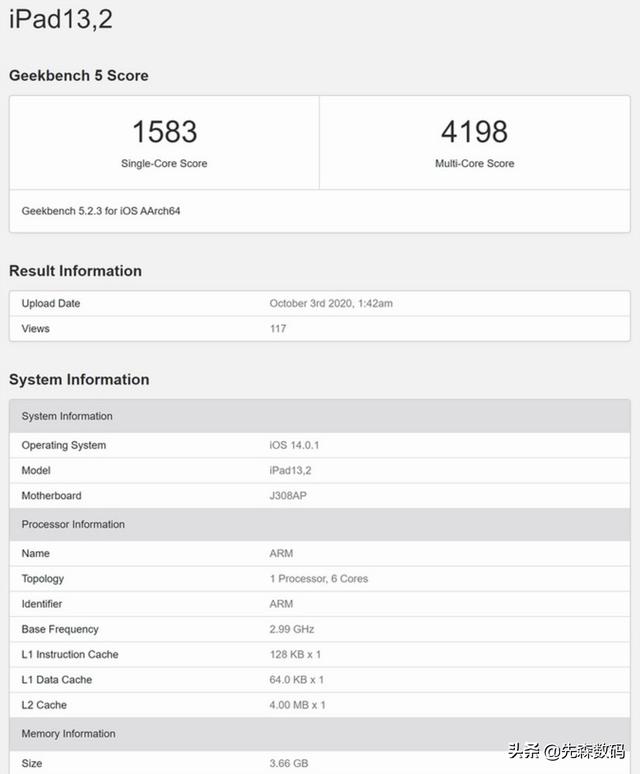Click the Size row label
Screen dimensions: 640x774
[x=32, y=764]
